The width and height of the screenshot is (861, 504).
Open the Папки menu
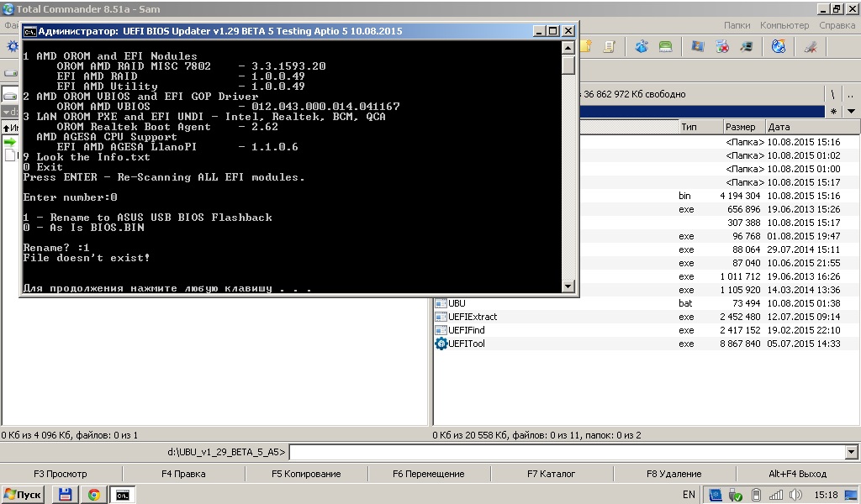[737, 25]
